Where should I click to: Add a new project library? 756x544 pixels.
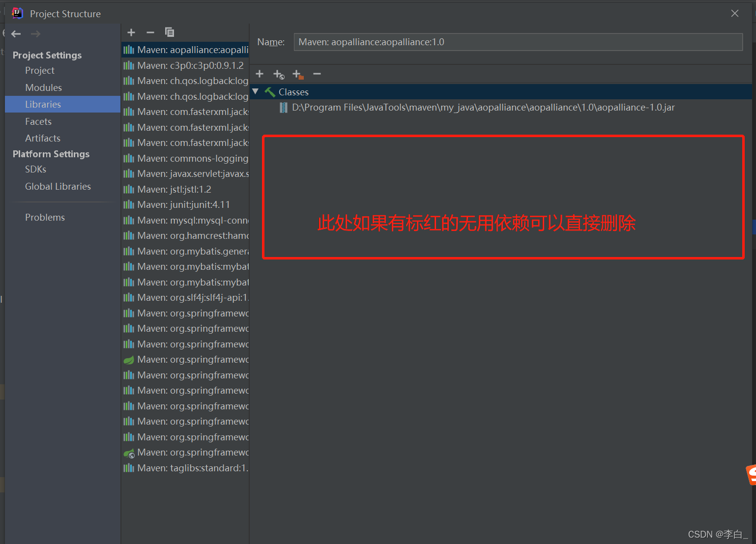(x=131, y=32)
